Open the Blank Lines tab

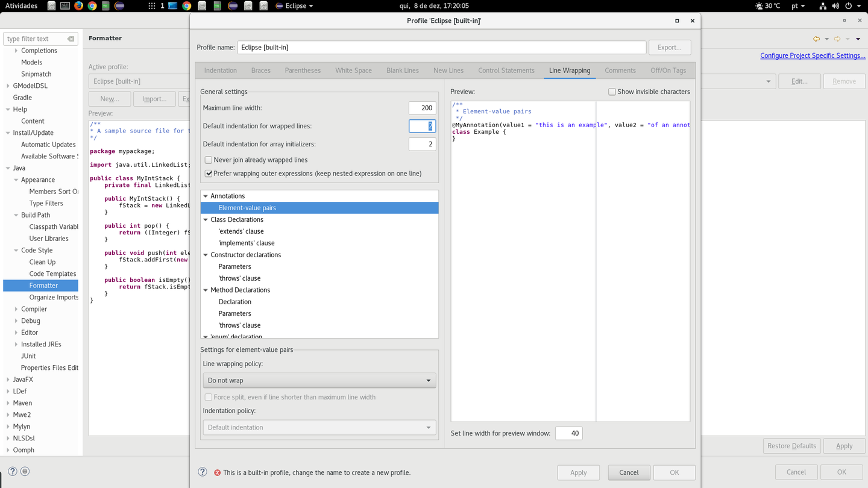[x=403, y=70]
